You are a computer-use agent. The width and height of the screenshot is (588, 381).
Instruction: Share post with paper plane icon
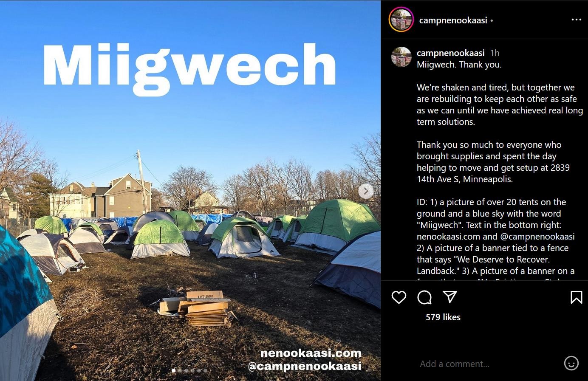pos(449,297)
